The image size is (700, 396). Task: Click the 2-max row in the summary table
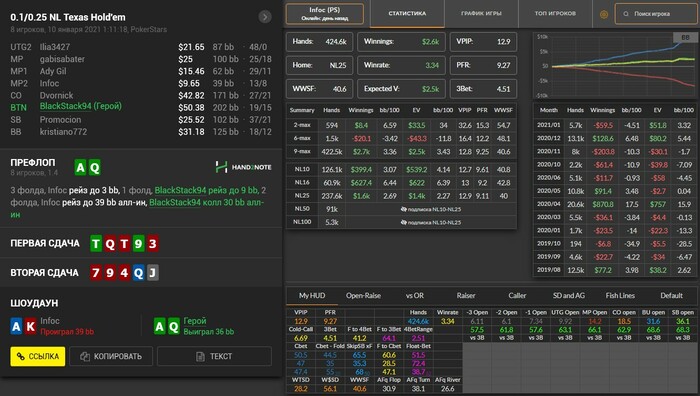(401, 125)
